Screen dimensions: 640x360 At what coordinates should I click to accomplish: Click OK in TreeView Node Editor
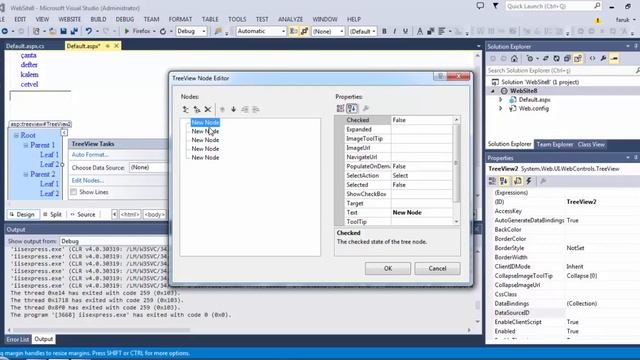(388, 268)
